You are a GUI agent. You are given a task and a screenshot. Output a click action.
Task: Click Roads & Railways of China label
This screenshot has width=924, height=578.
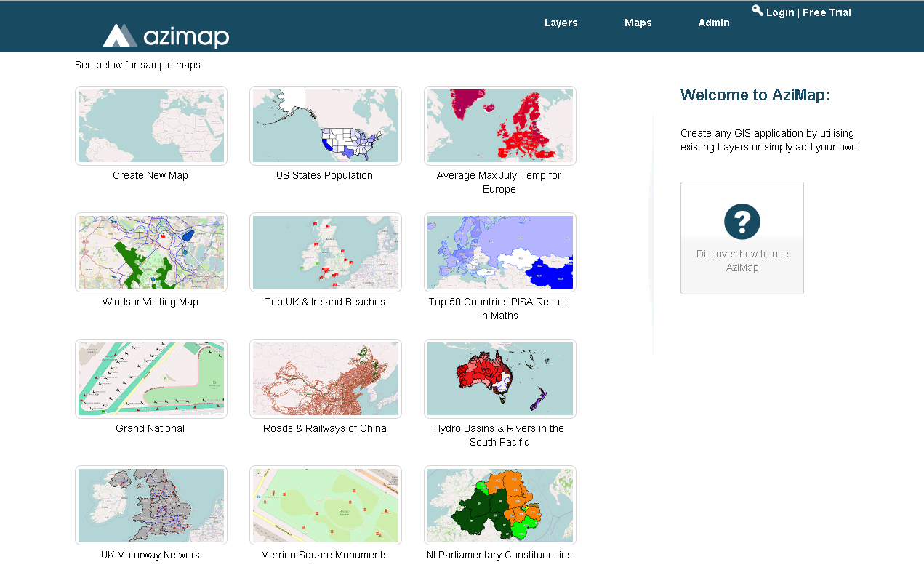(x=324, y=428)
